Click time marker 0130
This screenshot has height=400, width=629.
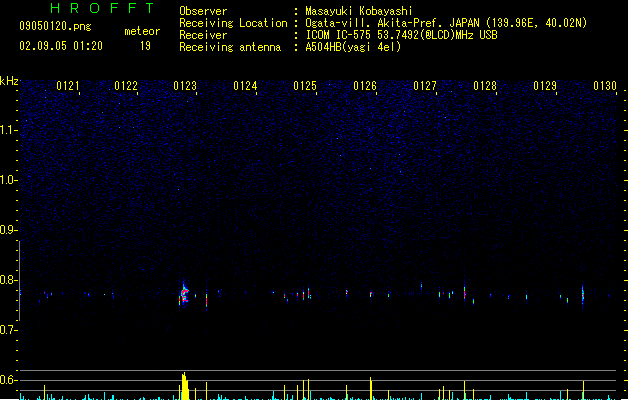pos(605,86)
